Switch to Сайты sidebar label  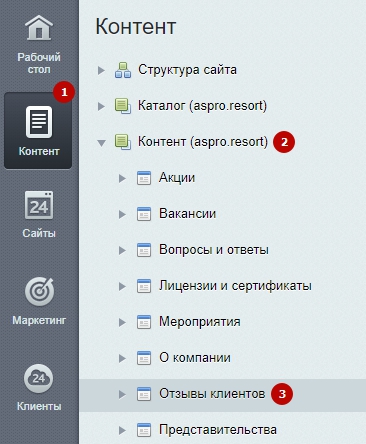(x=39, y=233)
